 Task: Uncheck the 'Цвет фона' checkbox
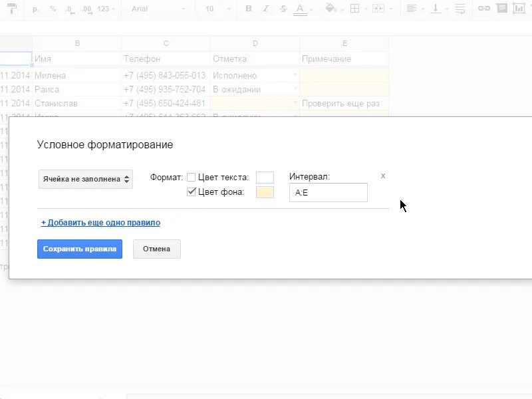click(x=192, y=192)
